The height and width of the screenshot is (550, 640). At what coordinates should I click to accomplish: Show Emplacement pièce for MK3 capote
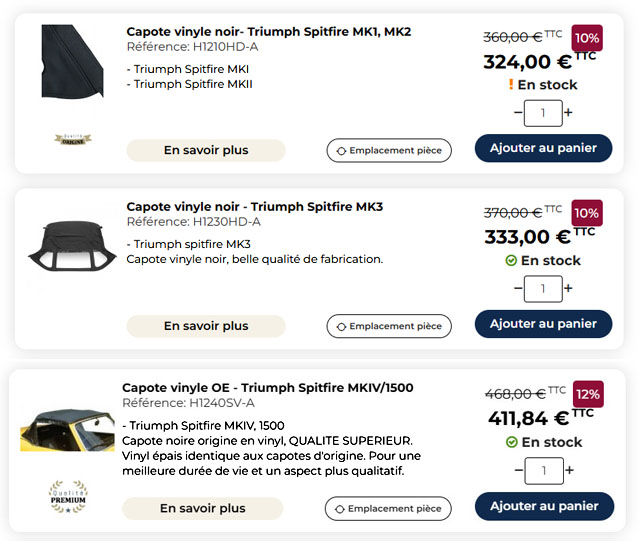[x=389, y=326]
